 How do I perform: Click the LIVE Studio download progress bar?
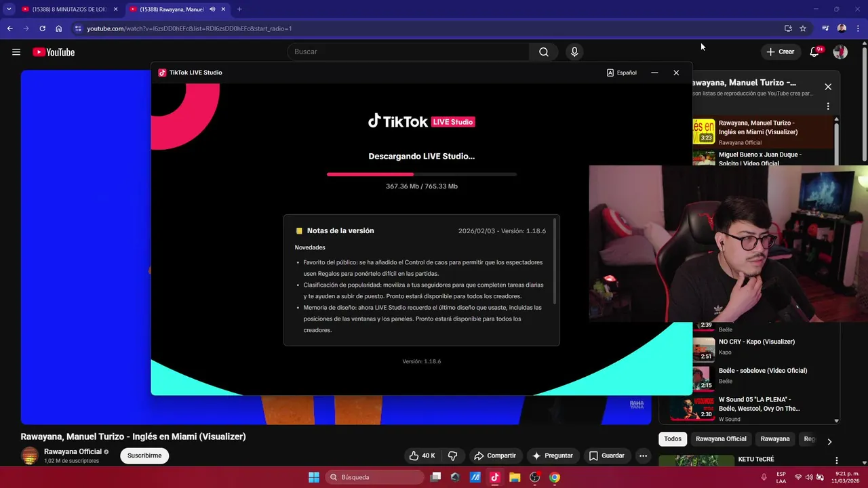coord(422,174)
